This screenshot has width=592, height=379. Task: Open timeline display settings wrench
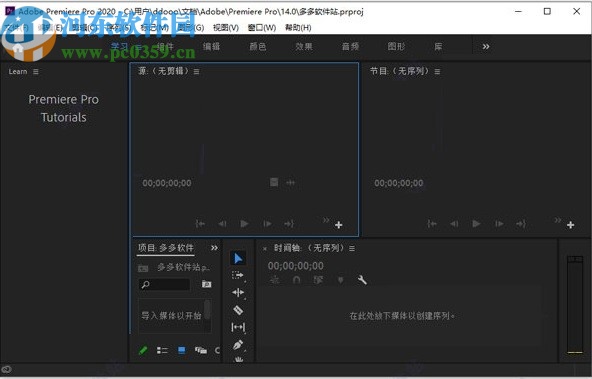(362, 280)
